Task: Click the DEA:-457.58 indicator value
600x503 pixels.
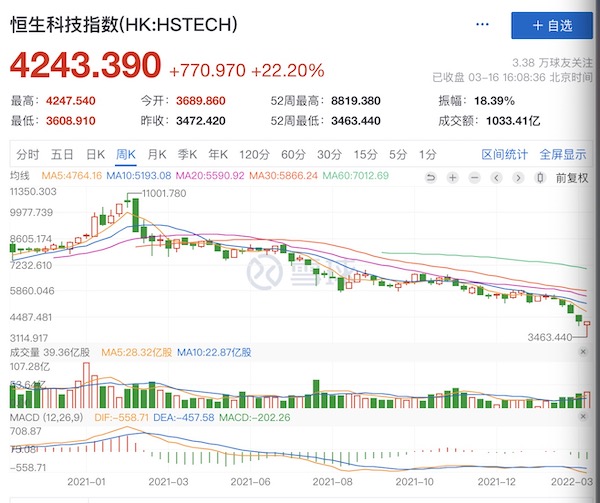Action: tap(183, 417)
